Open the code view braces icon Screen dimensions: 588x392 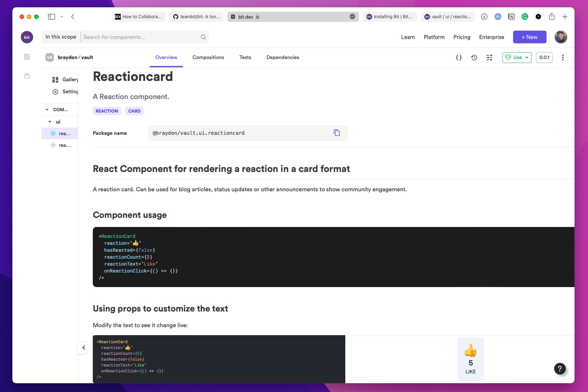[459, 58]
